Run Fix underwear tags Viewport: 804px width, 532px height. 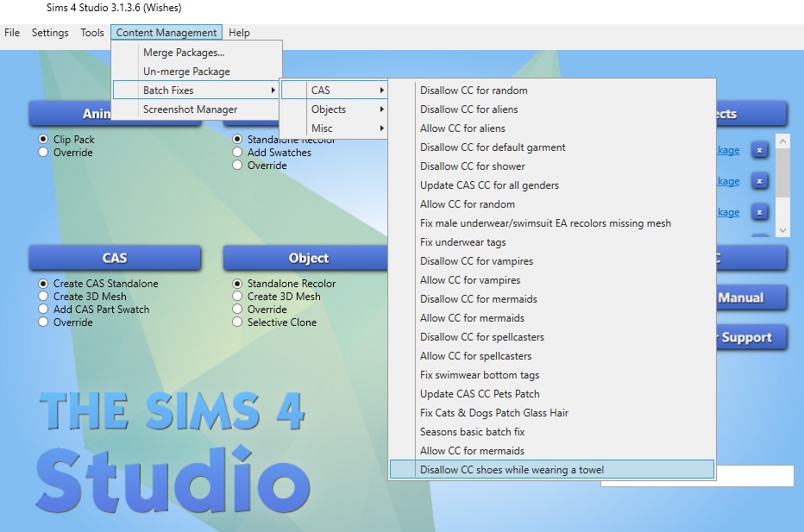point(552,242)
